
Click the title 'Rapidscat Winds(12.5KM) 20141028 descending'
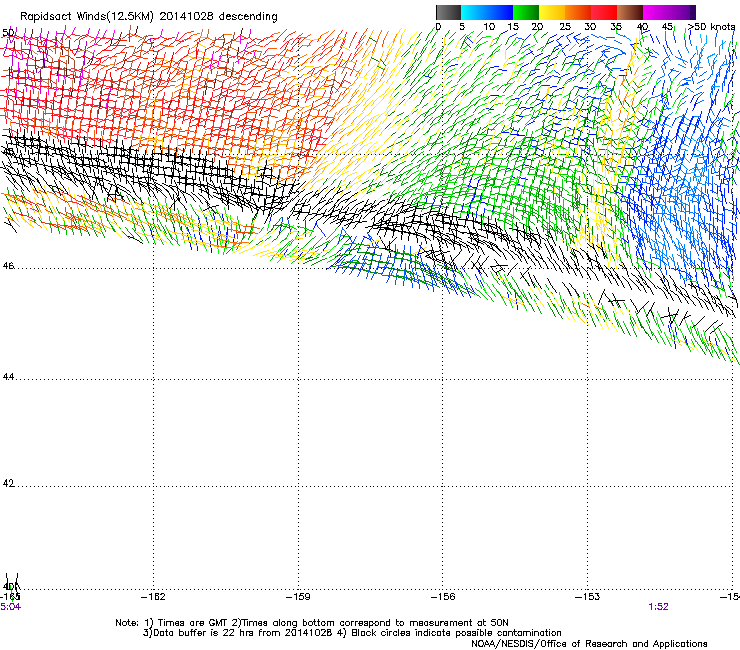pos(149,17)
